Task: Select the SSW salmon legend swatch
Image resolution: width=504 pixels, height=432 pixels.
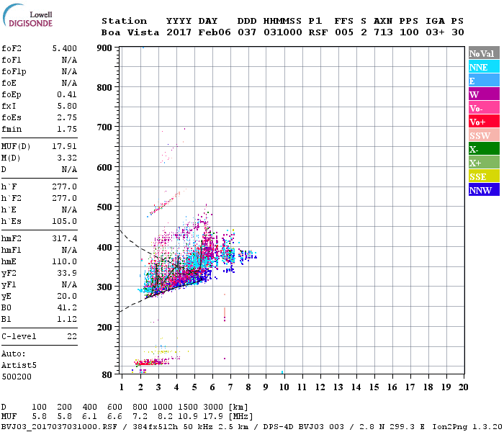Action: 484,135
